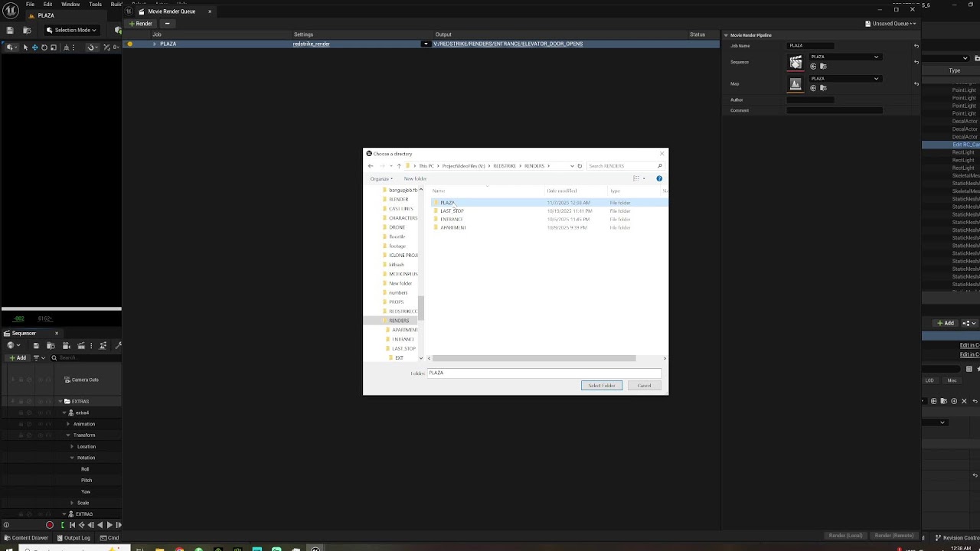This screenshot has width=980, height=551.
Task: Select the LAST_STOP folder in the file list
Action: point(452,210)
